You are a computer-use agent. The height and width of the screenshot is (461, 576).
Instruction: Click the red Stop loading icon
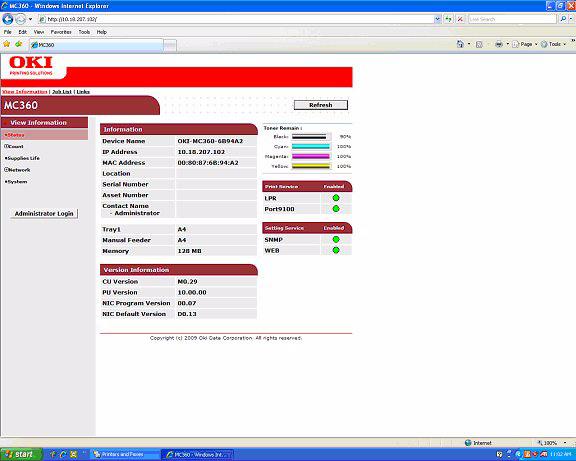[460, 19]
